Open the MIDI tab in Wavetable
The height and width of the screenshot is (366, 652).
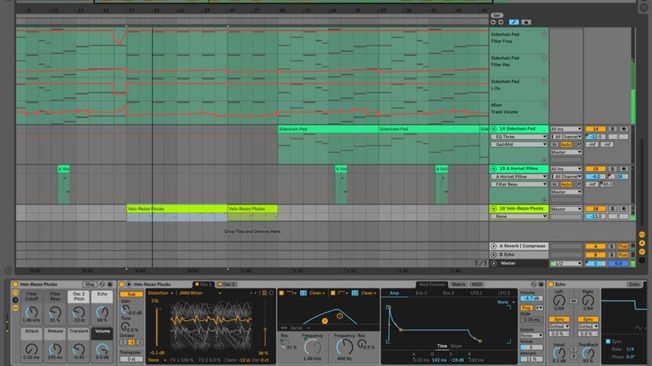click(x=477, y=284)
